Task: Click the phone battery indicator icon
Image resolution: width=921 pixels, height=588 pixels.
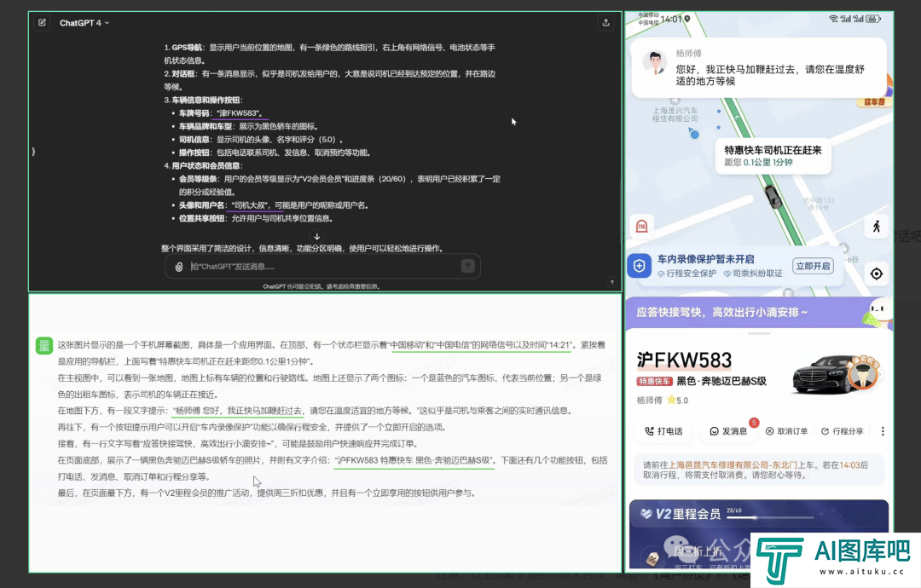Action: (x=873, y=19)
